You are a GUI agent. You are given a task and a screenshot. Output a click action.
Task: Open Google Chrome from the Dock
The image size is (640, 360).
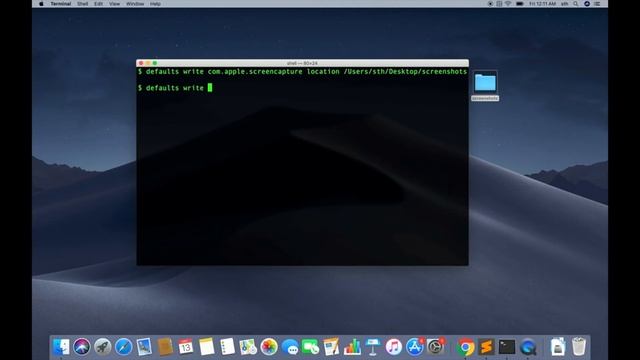pyautogui.click(x=465, y=347)
